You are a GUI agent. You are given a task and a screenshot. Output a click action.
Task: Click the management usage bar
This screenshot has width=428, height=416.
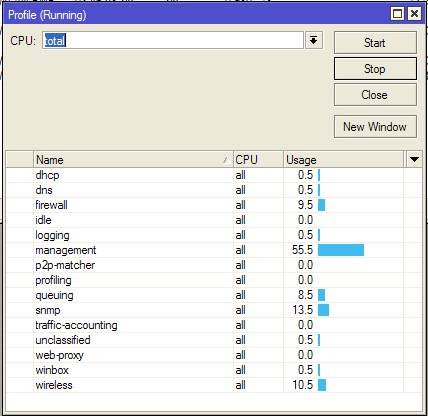click(x=341, y=250)
